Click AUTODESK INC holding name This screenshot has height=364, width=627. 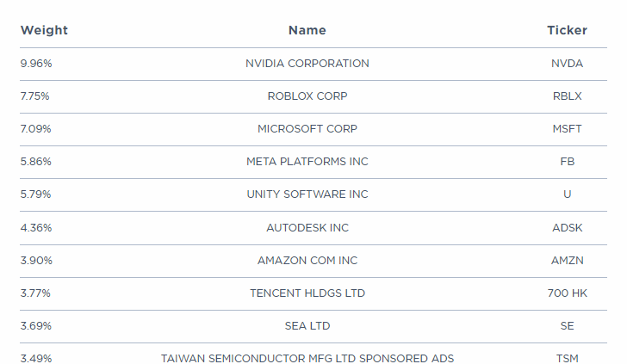[307, 228]
